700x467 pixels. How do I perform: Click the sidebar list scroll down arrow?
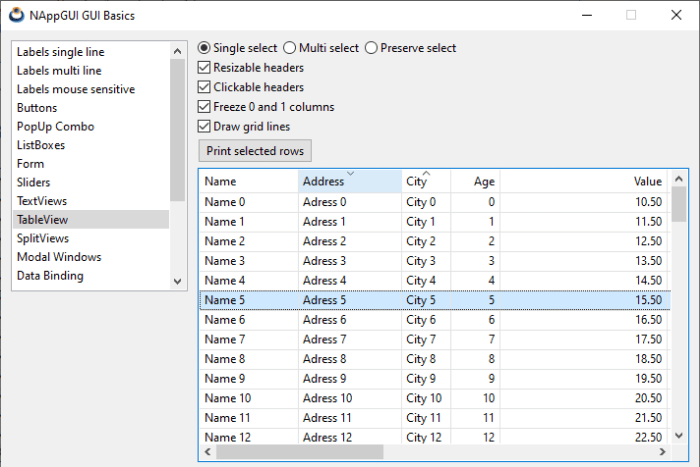177,283
